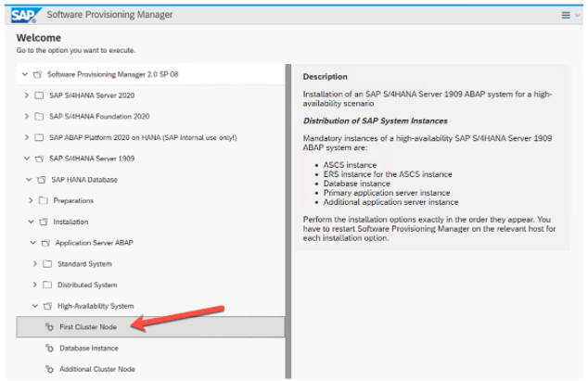Click folder icon beside SAP ABAP Platform 2020
The width and height of the screenshot is (588, 381).
[39, 138]
